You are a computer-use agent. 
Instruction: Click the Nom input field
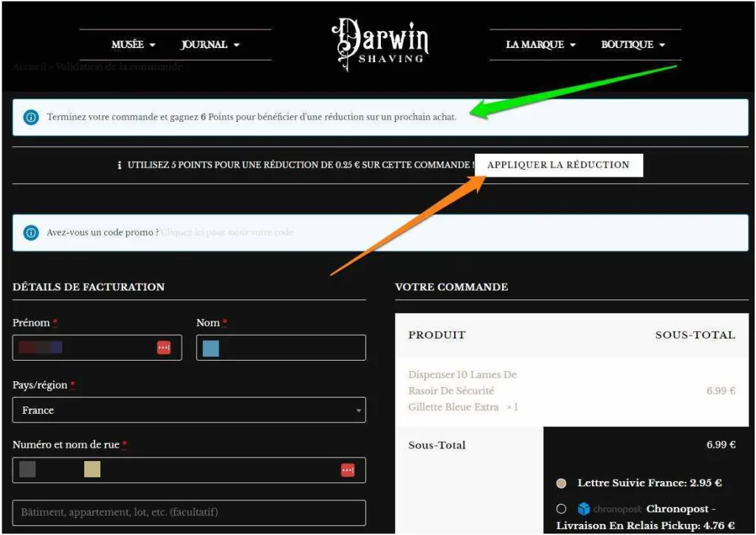click(x=281, y=347)
